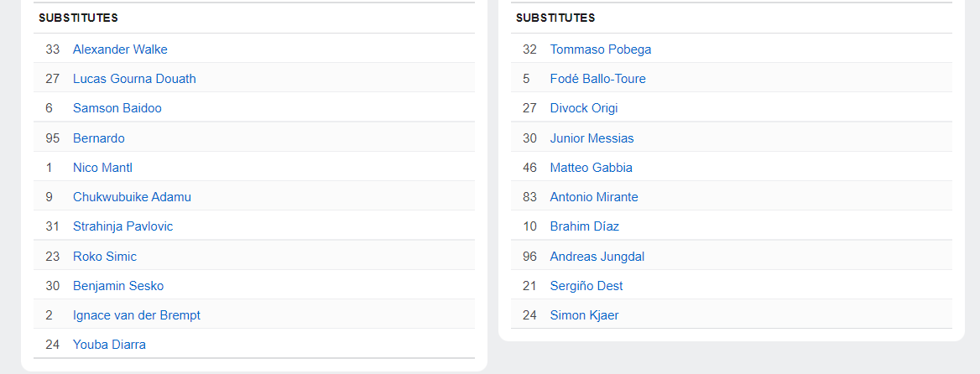Open Ignace van der Brempt's page
980x374 pixels.
(x=137, y=315)
